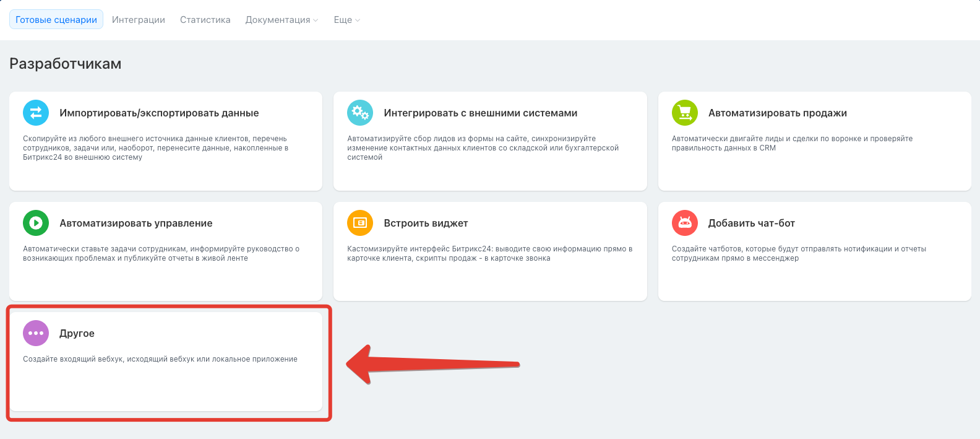Go to the Статистика tab
Viewport: 980px width, 439px height.
point(205,20)
